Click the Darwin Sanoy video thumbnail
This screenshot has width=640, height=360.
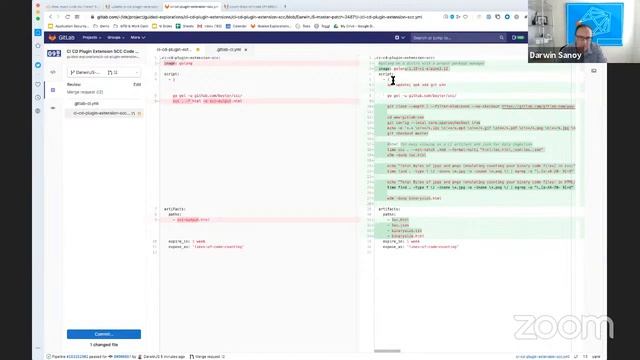584,31
